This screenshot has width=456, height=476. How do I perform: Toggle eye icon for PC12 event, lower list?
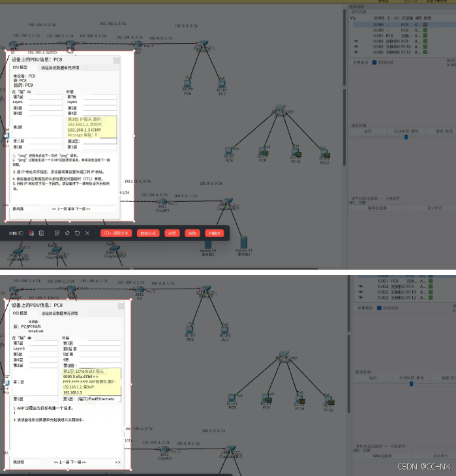tap(361, 298)
